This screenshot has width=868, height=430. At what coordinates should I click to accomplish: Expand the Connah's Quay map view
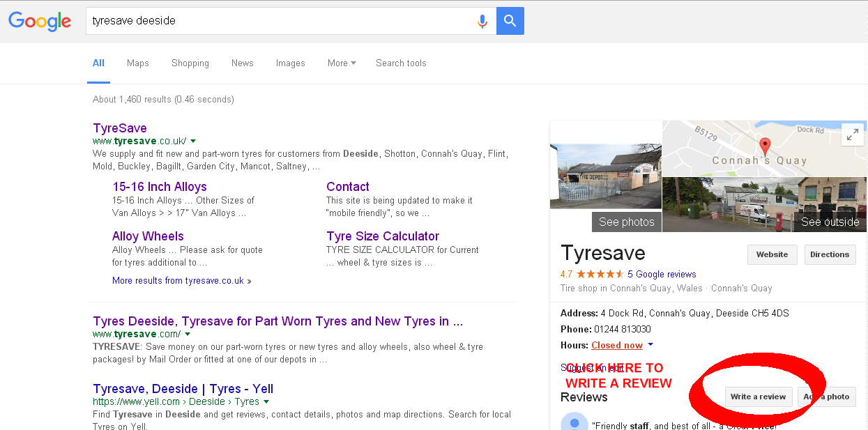pyautogui.click(x=852, y=135)
